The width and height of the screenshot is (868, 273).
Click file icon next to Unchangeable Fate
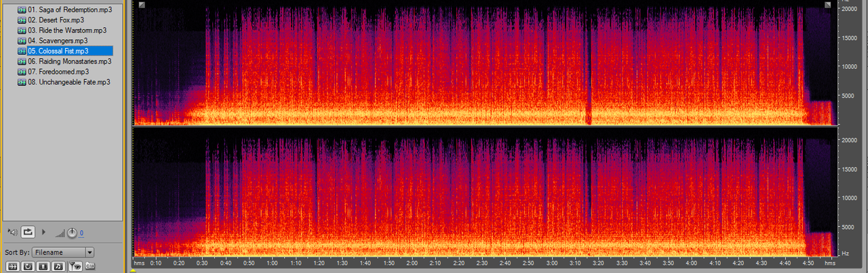click(22, 82)
